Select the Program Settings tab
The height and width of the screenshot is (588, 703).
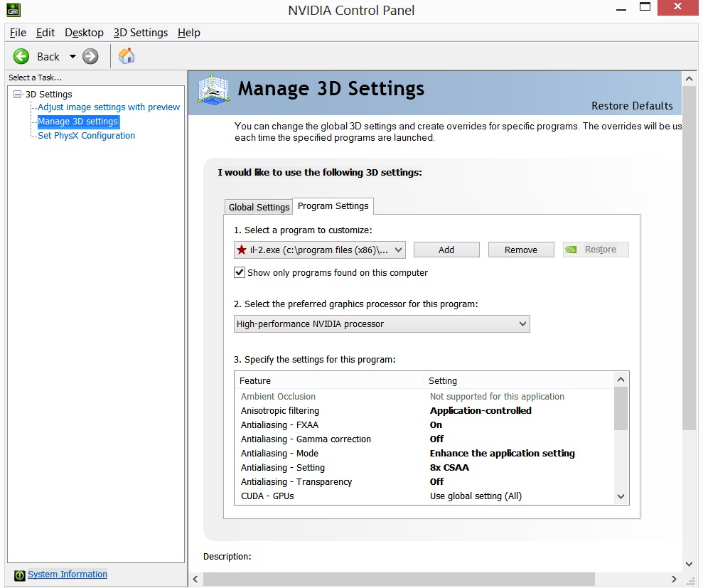[x=333, y=206]
